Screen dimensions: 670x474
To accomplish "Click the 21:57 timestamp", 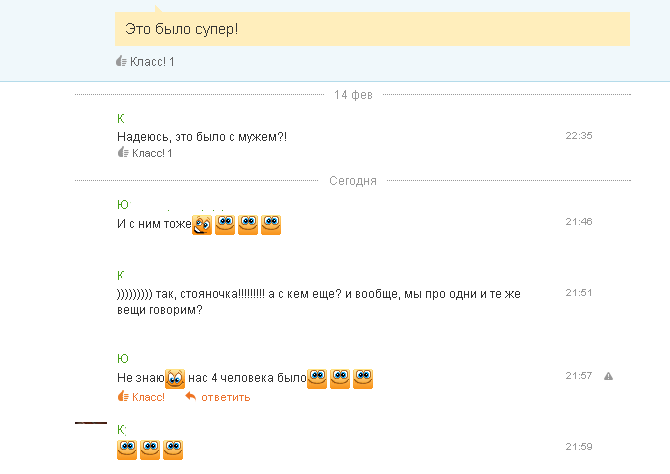I will (579, 376).
